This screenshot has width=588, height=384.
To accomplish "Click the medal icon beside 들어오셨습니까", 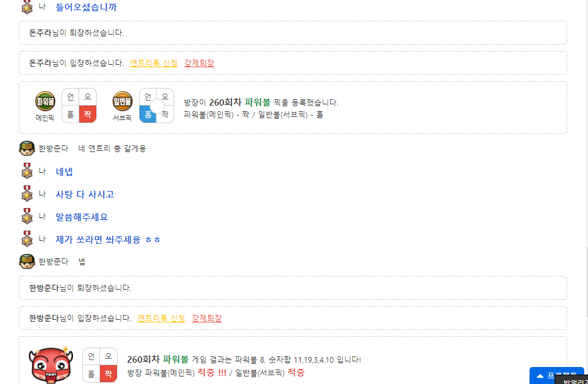I will pos(26,8).
